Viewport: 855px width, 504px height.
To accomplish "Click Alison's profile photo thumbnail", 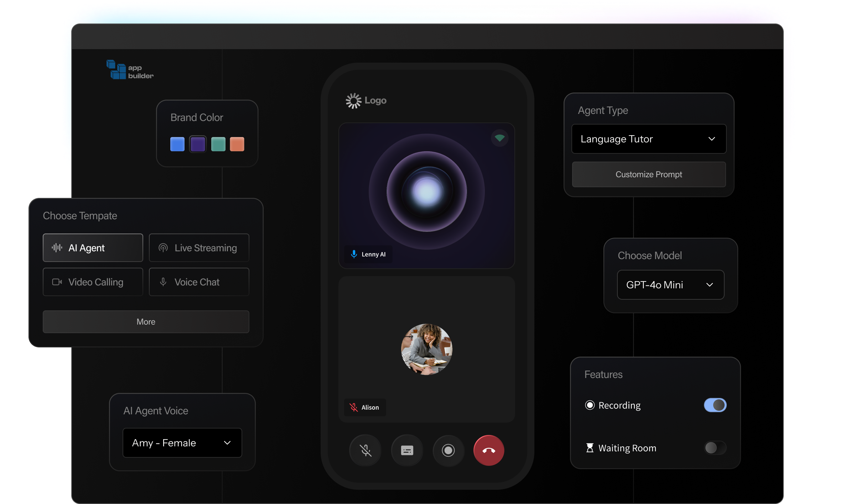I will (x=426, y=349).
